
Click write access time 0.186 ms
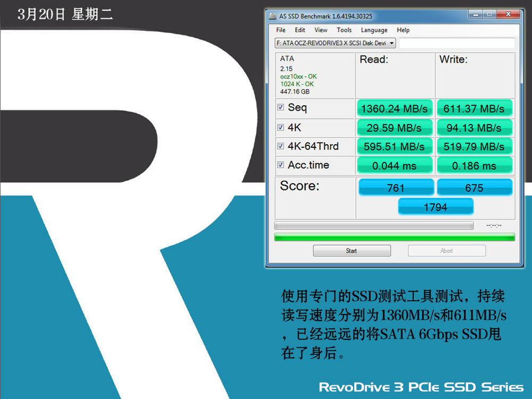pos(474,165)
